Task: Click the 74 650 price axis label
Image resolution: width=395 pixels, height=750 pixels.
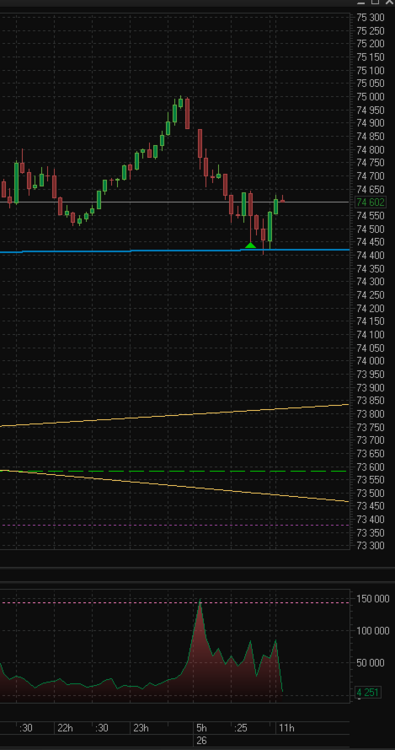Action: tap(371, 189)
